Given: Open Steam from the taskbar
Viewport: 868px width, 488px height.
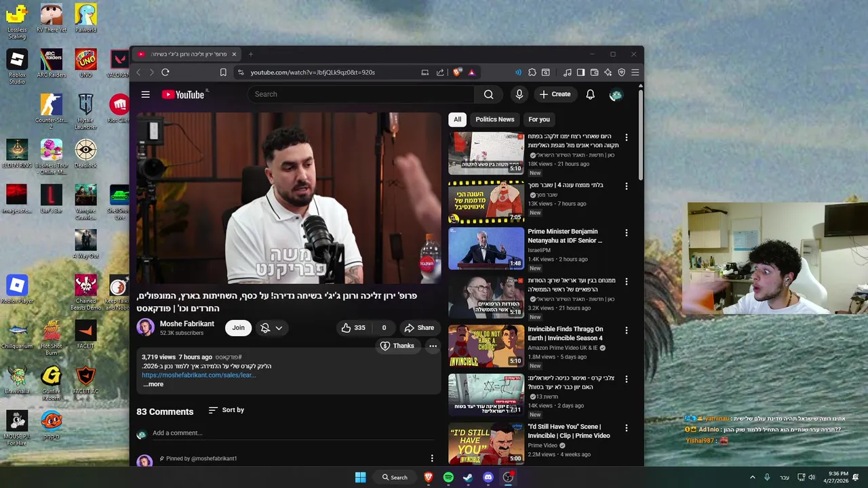Looking at the screenshot, I should (x=468, y=477).
